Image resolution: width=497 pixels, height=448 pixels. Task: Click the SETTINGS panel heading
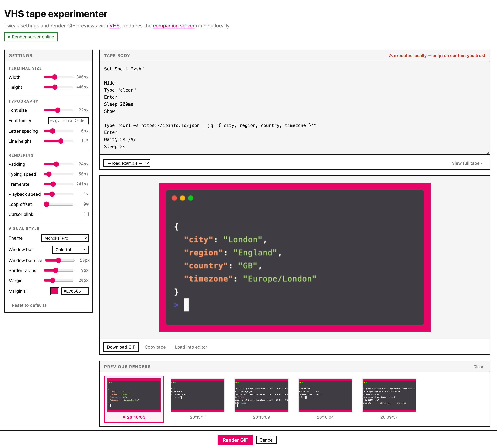tap(21, 56)
